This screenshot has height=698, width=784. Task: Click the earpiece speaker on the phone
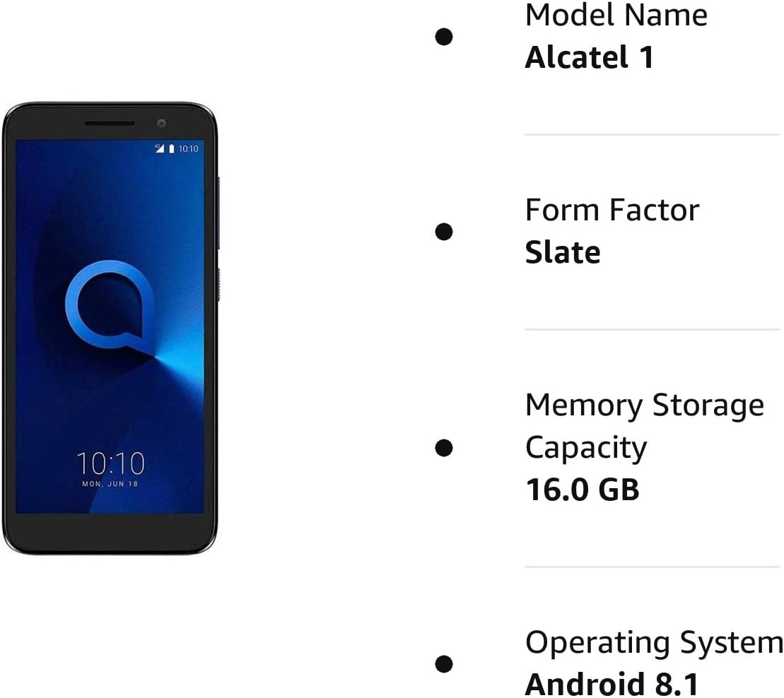click(110, 124)
